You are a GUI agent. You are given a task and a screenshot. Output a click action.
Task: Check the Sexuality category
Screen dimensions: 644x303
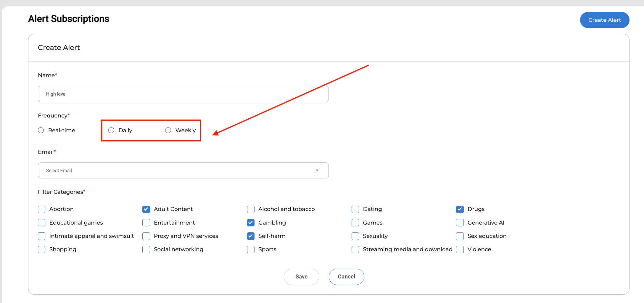coord(355,236)
